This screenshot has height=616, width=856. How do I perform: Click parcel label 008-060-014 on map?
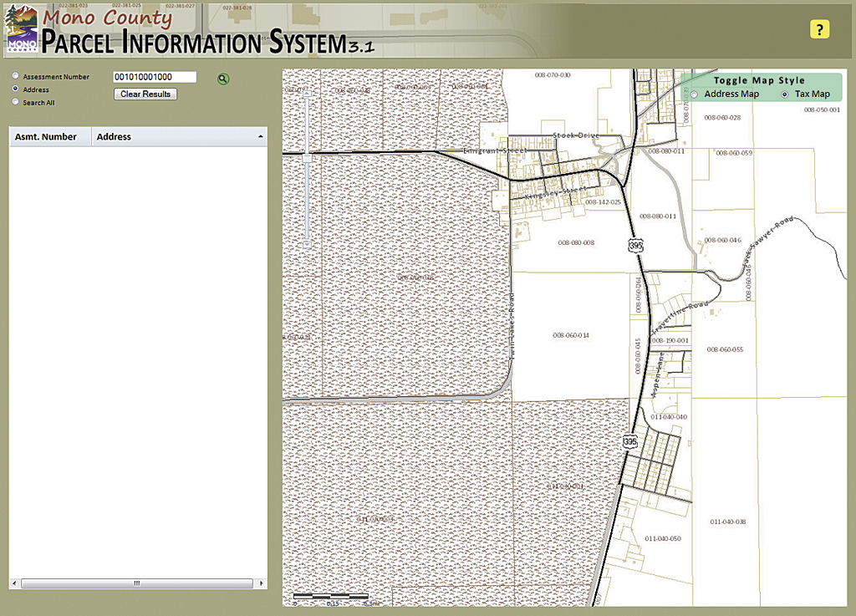click(570, 335)
